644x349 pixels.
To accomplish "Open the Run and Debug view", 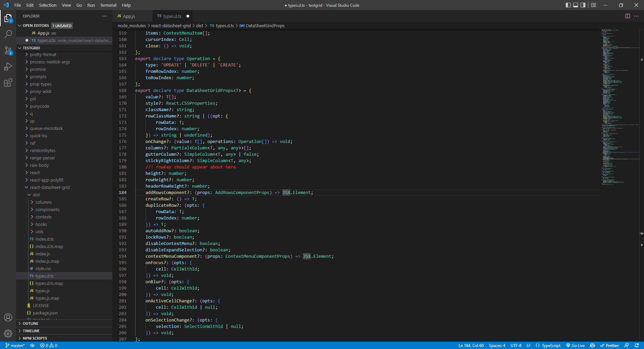I will [8, 66].
